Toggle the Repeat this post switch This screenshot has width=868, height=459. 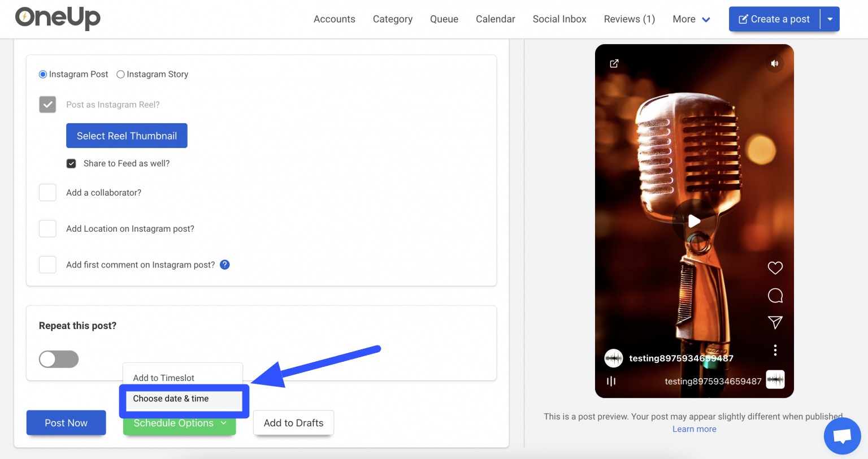click(x=58, y=359)
